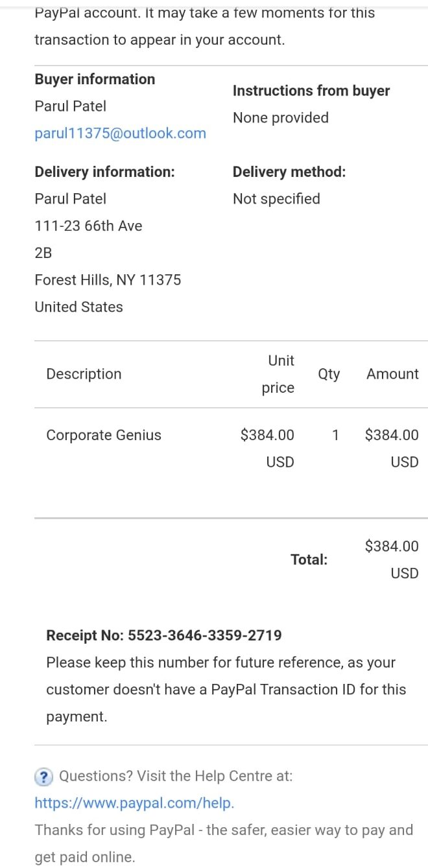Image resolution: width=428 pixels, height=868 pixels.
Task: Click the Unit price column header
Action: tap(279, 374)
